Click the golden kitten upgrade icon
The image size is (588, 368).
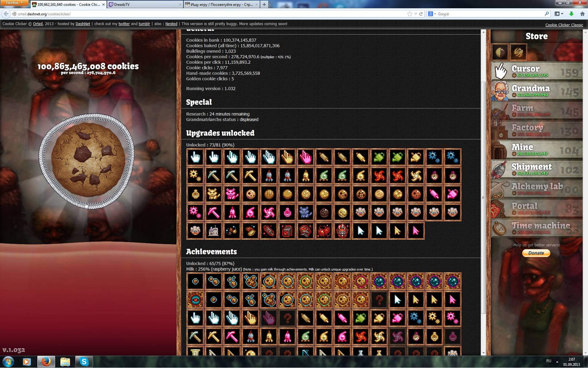[x=213, y=194]
